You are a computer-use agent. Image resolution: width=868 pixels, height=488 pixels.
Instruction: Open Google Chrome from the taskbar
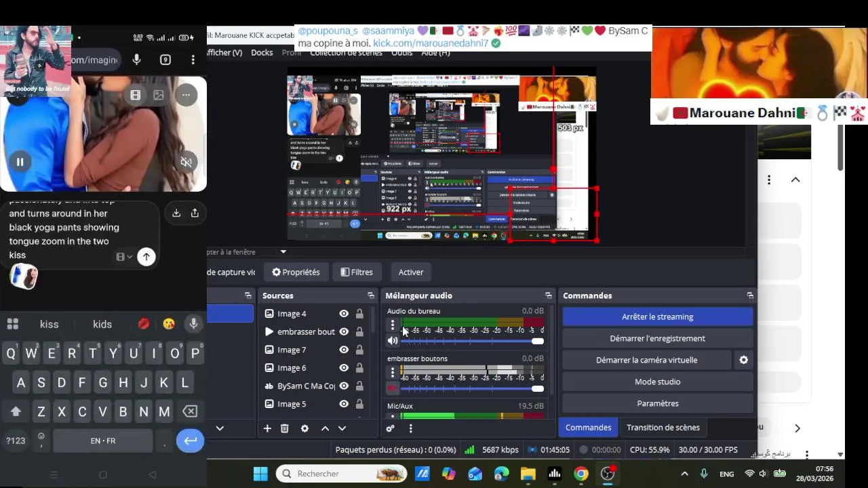coord(581,474)
